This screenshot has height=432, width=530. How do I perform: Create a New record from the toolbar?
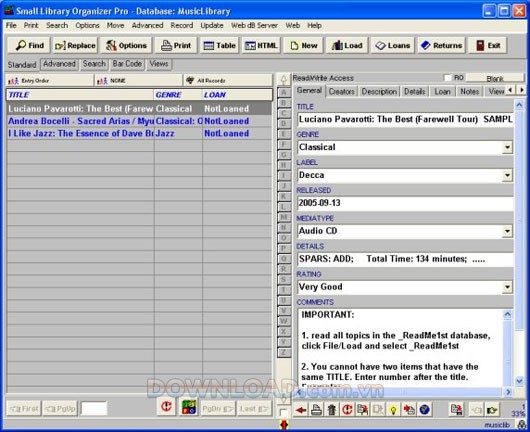304,45
